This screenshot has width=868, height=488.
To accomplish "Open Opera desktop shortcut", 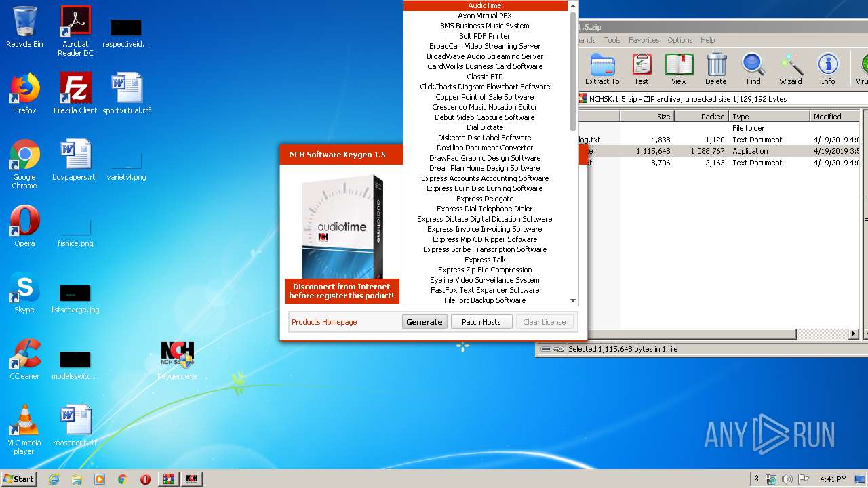I will (x=24, y=226).
